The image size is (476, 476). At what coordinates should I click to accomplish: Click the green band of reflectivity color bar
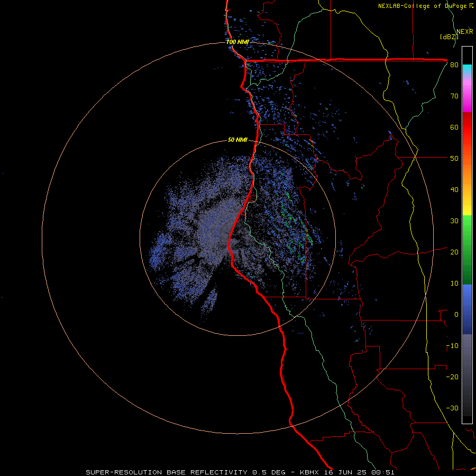click(x=467, y=250)
